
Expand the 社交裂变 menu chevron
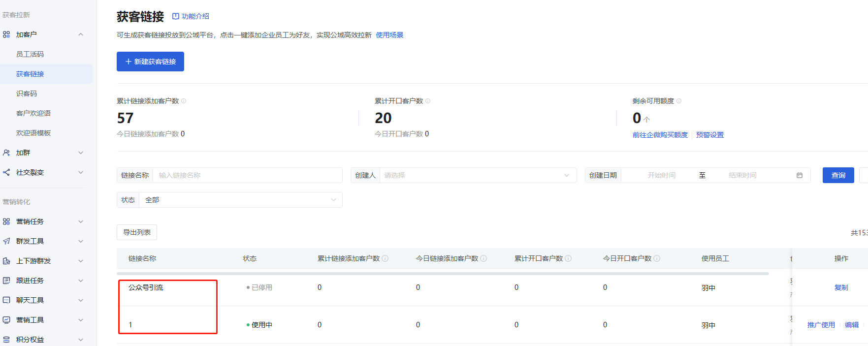[81, 172]
